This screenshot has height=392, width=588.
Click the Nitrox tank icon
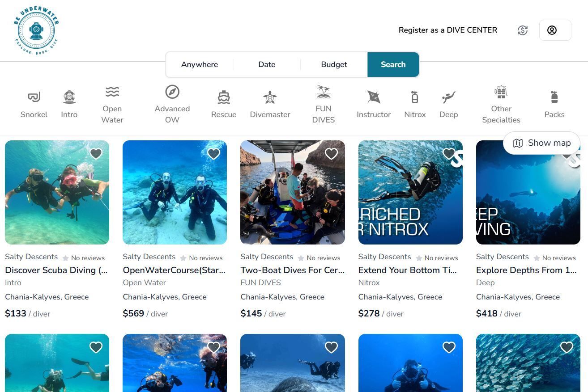[414, 97]
